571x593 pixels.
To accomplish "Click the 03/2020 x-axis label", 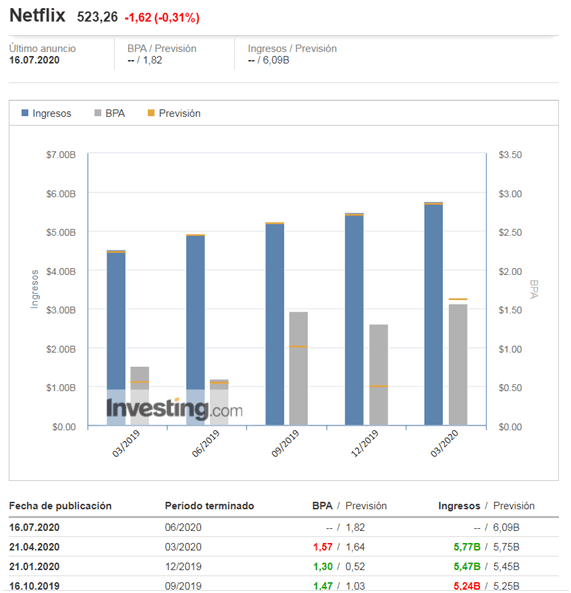I will [445, 444].
